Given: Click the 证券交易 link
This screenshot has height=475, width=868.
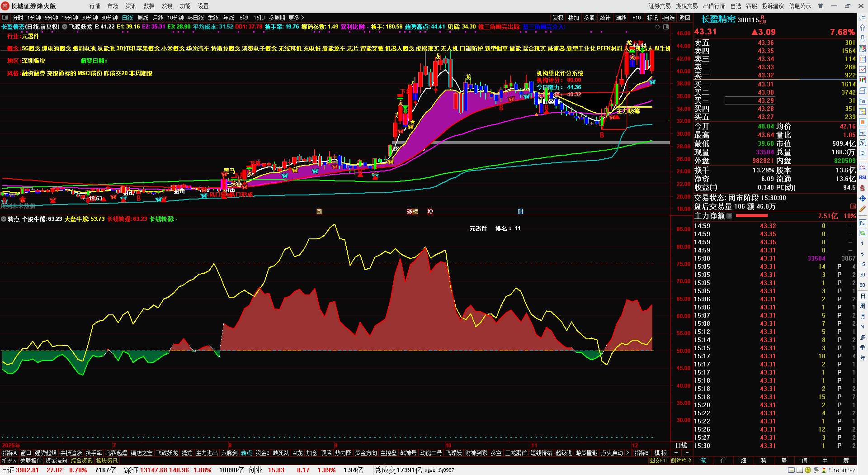Looking at the screenshot, I should pyautogui.click(x=660, y=6).
